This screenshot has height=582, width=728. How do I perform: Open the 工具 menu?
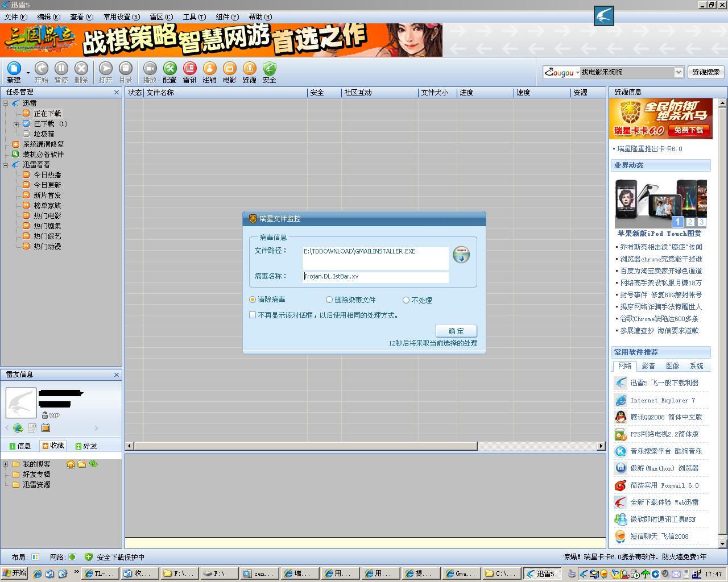(x=194, y=17)
